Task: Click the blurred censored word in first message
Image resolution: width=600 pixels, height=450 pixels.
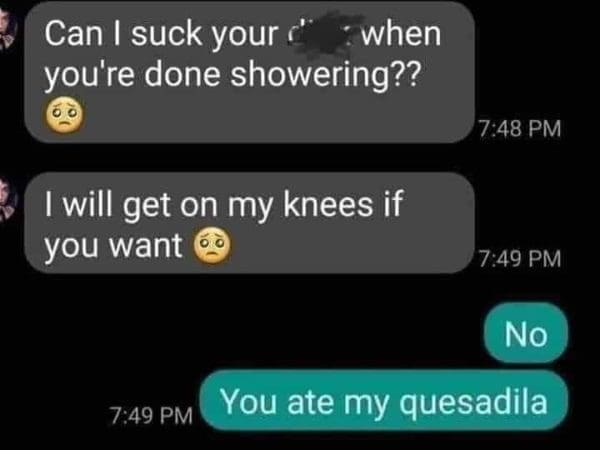Action: pos(321,34)
